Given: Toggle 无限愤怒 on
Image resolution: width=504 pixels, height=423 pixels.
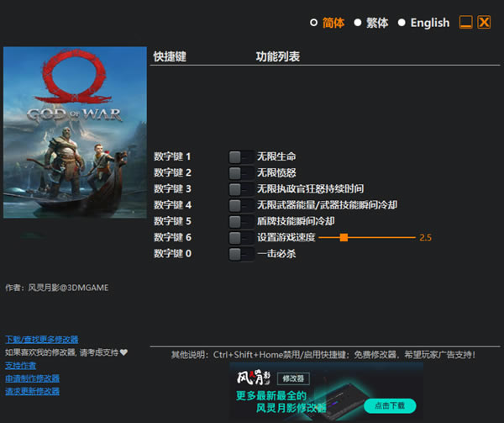Looking at the screenshot, I should 240,173.
